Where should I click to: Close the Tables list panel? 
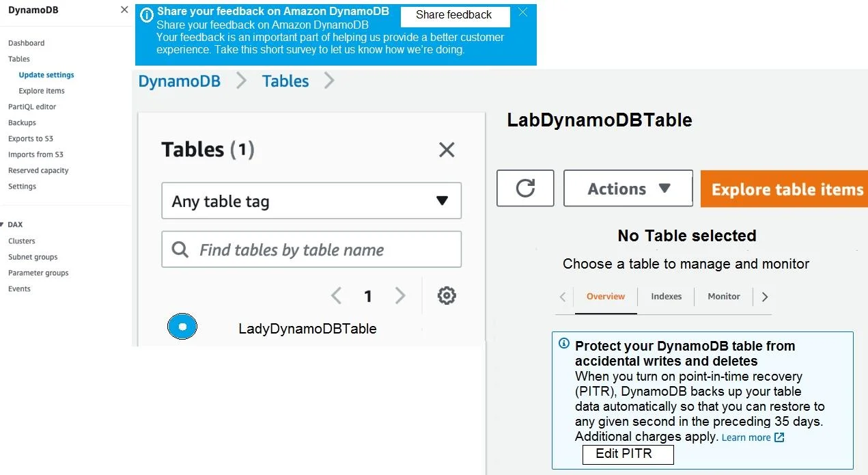pos(447,150)
